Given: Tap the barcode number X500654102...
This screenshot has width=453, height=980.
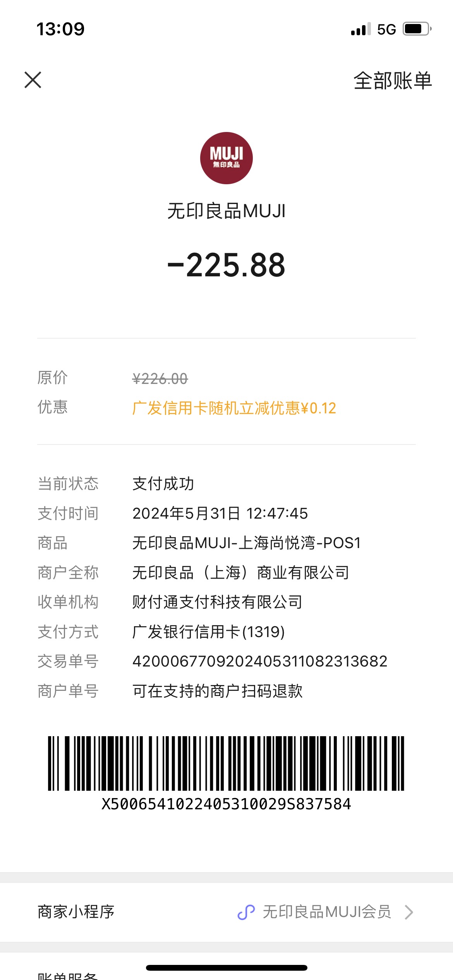Looking at the screenshot, I should click(226, 804).
